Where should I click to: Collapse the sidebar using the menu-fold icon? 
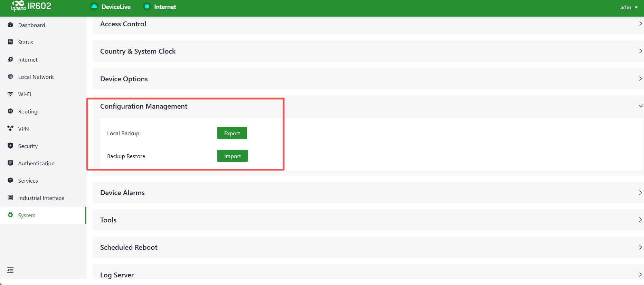pos(10,270)
